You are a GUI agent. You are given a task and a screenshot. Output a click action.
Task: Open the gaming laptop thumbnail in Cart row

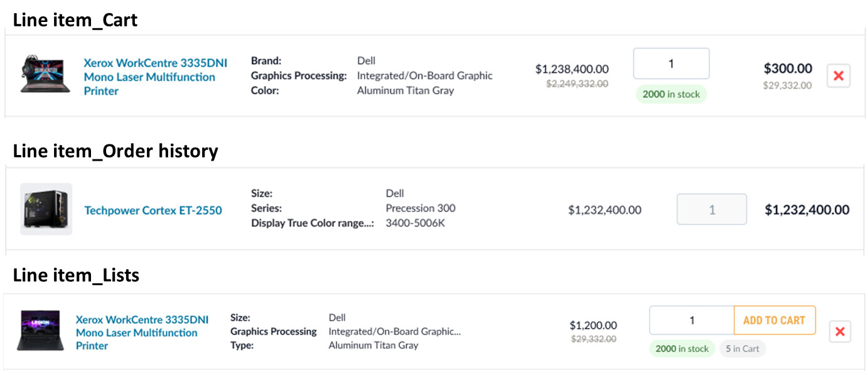coord(45,75)
